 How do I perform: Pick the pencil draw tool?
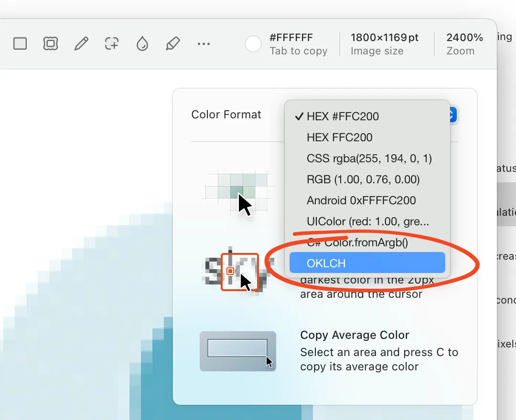(x=81, y=43)
